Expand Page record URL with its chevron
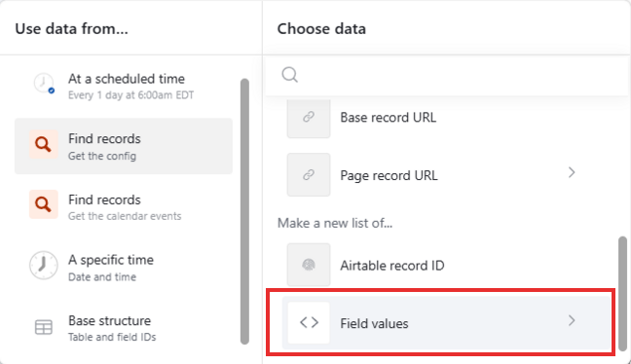Screen dimensions: 631x364 coord(572,172)
